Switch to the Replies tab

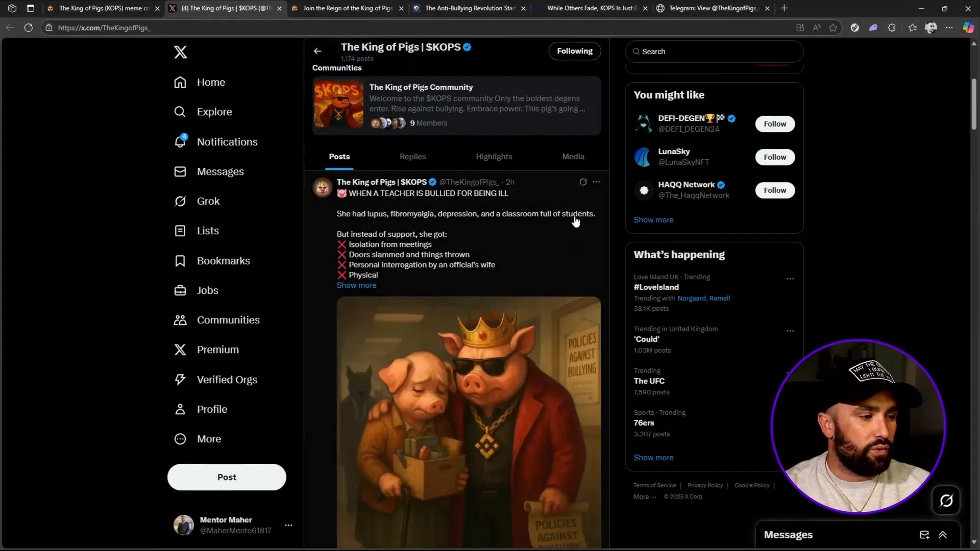[x=412, y=157]
